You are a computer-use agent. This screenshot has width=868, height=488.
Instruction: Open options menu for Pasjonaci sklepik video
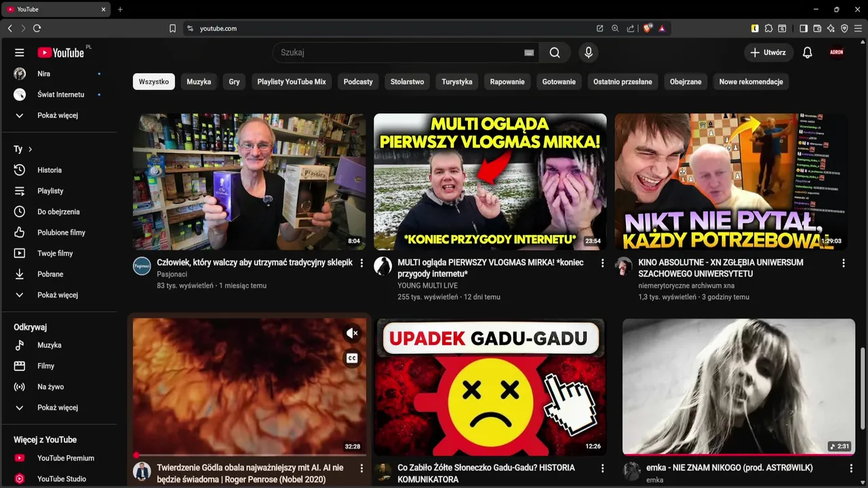pyautogui.click(x=361, y=263)
